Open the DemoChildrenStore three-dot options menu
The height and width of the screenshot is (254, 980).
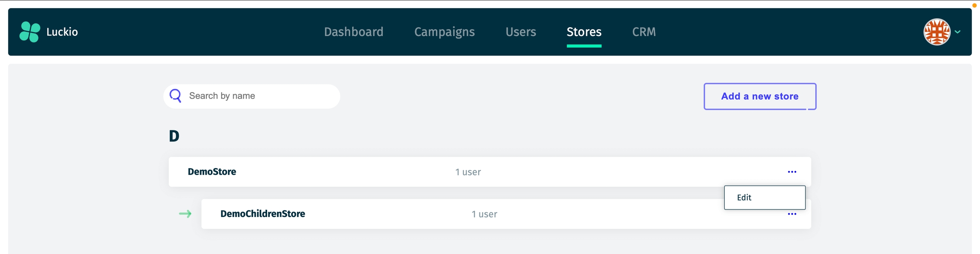pos(792,214)
